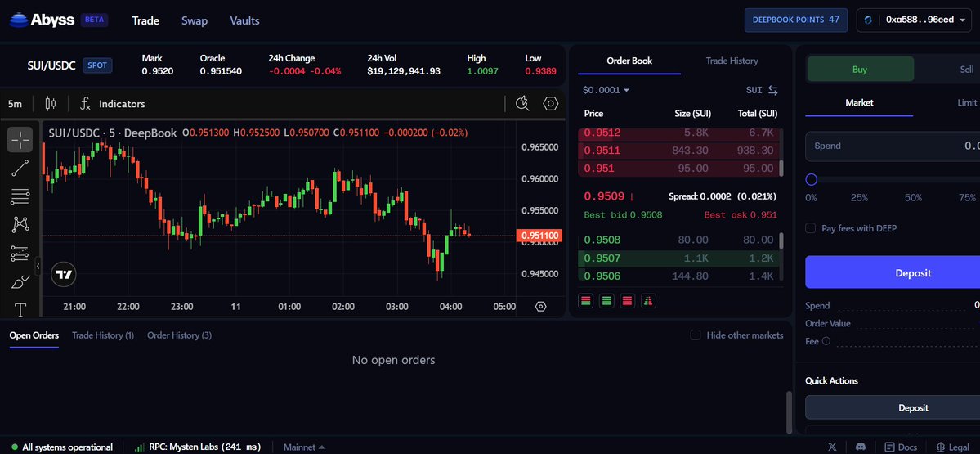The image size is (980, 454).
Task: Open time axis settings gear icon
Action: (540, 307)
